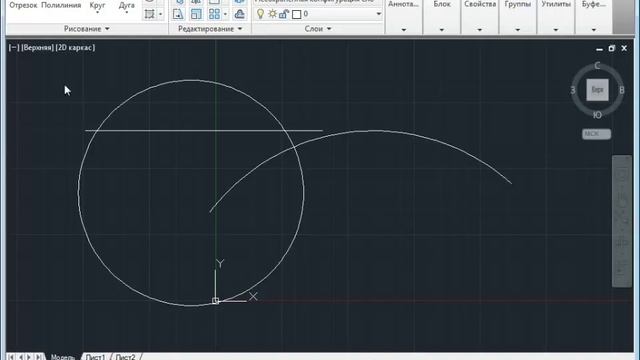Screen dimensions: 640x360
Task: Expand the Рисование panel
Action: pyautogui.click(x=87, y=29)
